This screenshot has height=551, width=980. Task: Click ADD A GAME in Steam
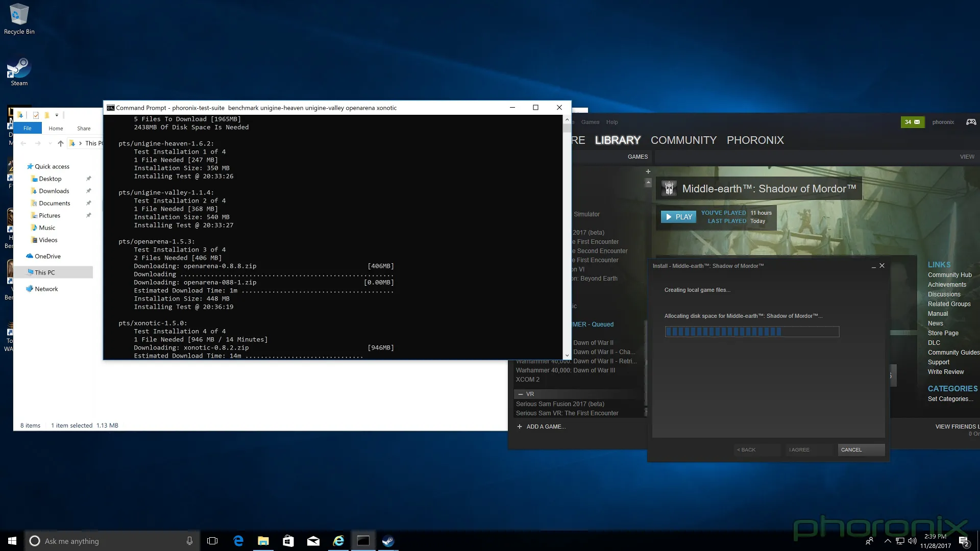pyautogui.click(x=541, y=427)
